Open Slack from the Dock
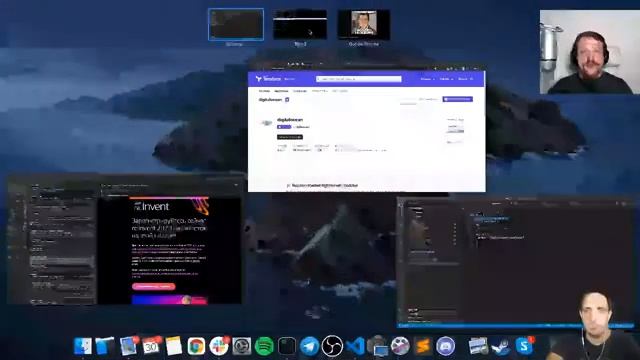640x360 pixels. (x=219, y=346)
